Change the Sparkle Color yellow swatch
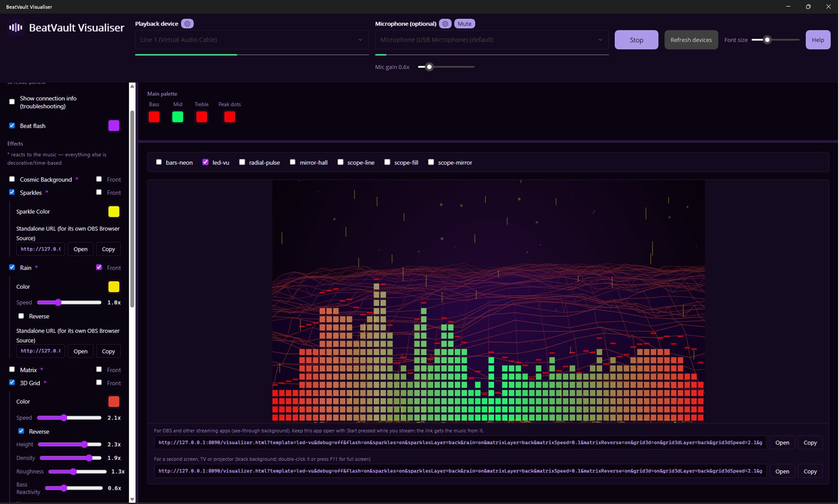Viewport: 839px width, 504px height. click(114, 212)
